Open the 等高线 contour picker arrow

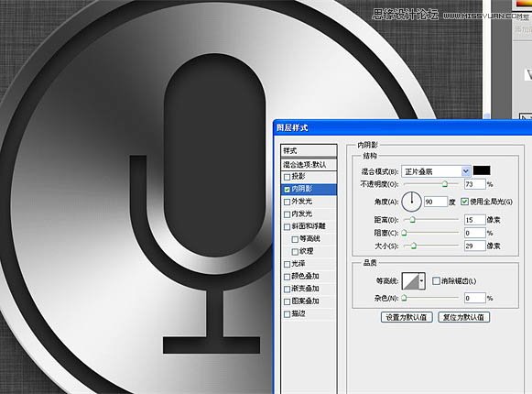click(x=422, y=281)
